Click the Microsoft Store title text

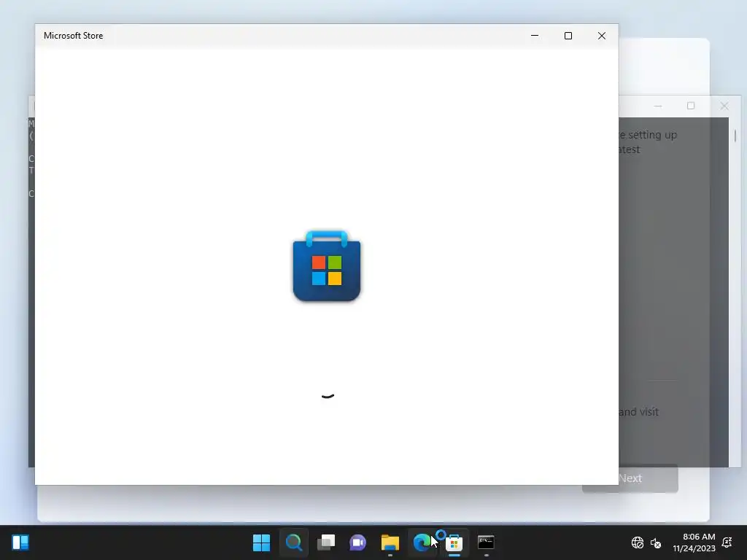74,36
